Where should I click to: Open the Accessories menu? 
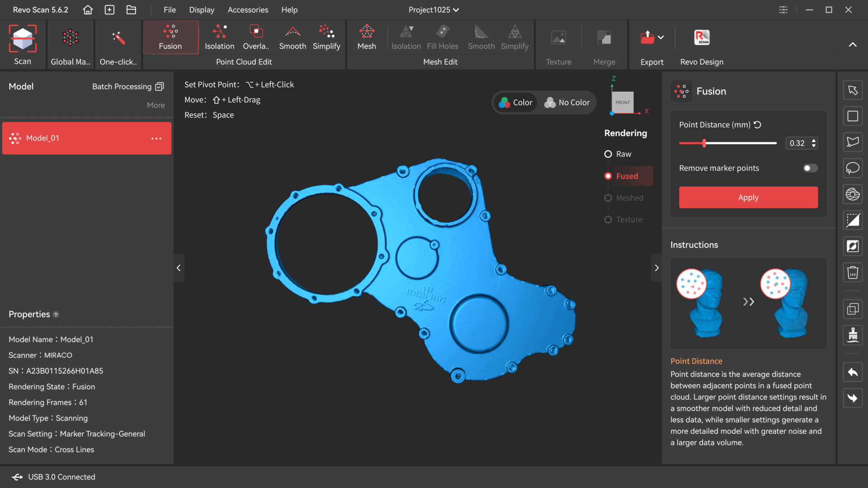tap(248, 10)
